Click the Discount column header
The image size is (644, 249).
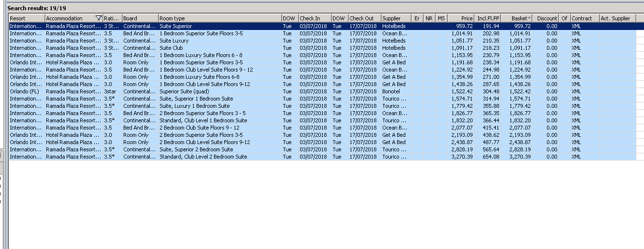coord(546,18)
